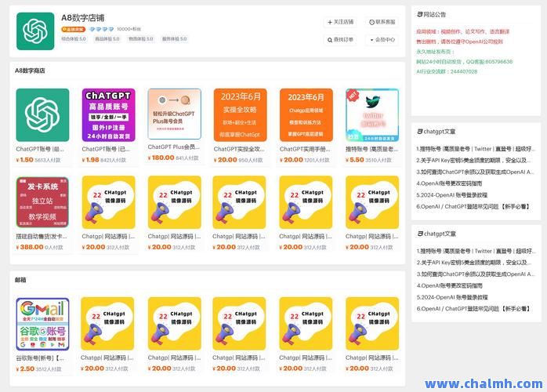Click the ¥5.50 3510人付款 price
Screen dimensions: 547x392
coord(368,160)
